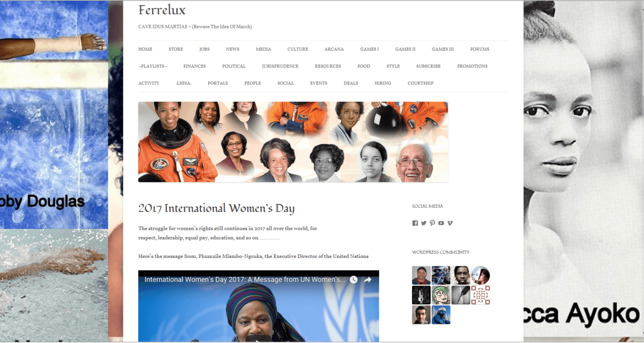This screenshot has height=343, width=644.
Task: Select the SUBSCRIBE menu item
Action: [x=428, y=66]
